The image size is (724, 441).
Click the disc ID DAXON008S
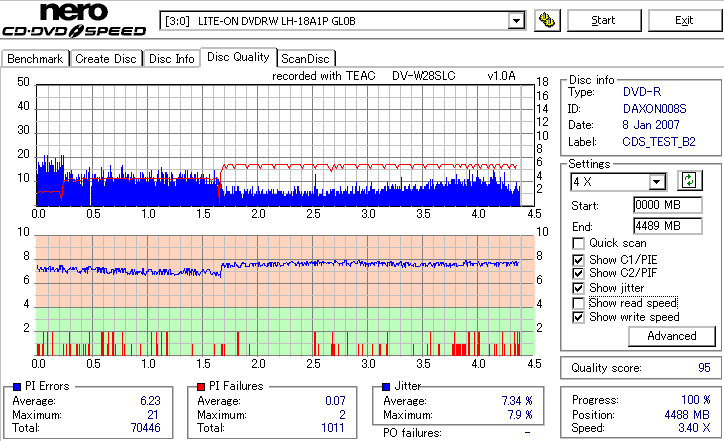point(654,109)
